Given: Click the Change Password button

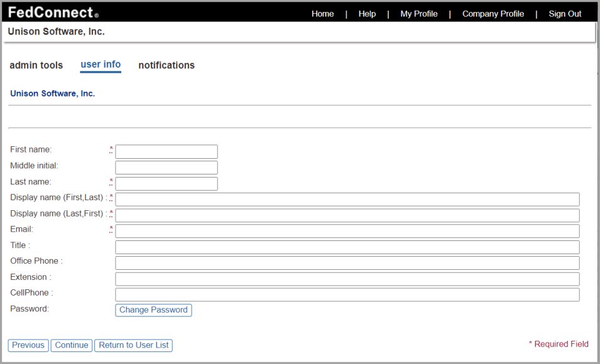Looking at the screenshot, I should point(153,309).
